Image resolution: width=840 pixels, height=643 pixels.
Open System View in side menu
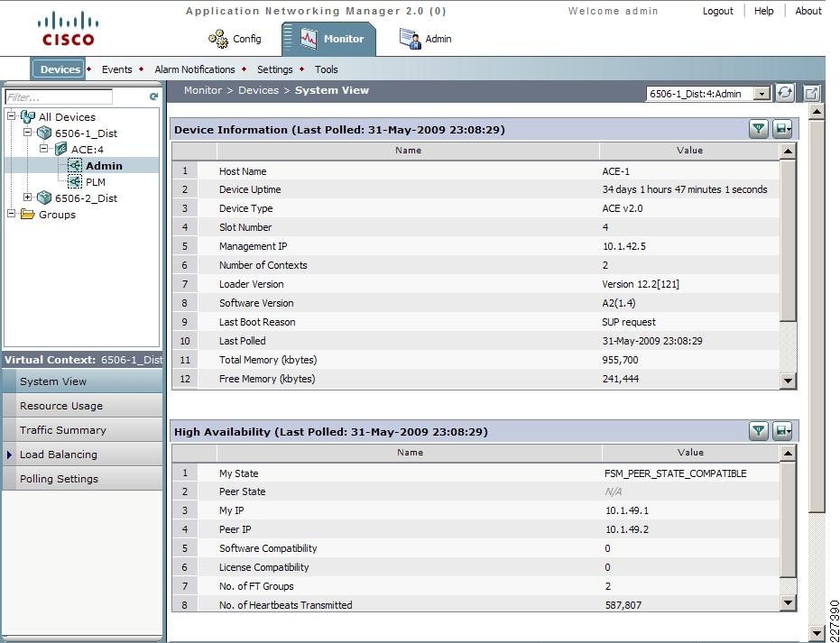click(82, 381)
